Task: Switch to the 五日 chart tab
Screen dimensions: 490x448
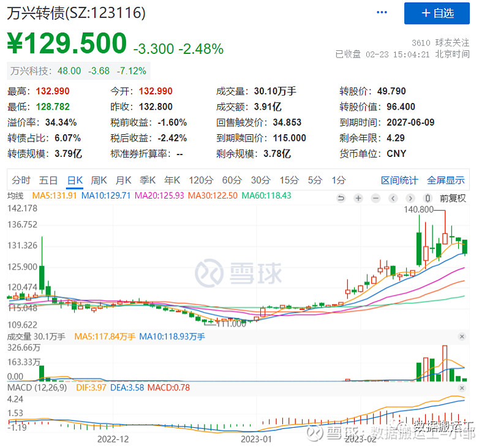Action: tap(48, 180)
